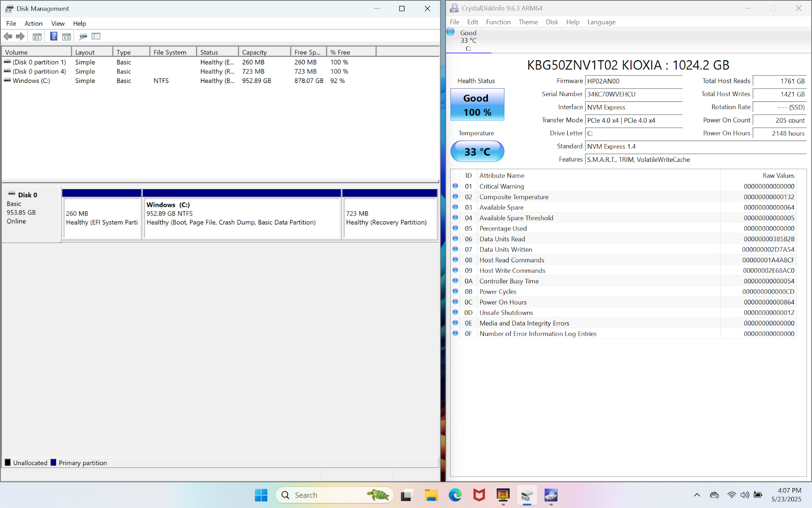Open Help menu in Disk Management
This screenshot has height=508, width=812.
click(x=79, y=23)
